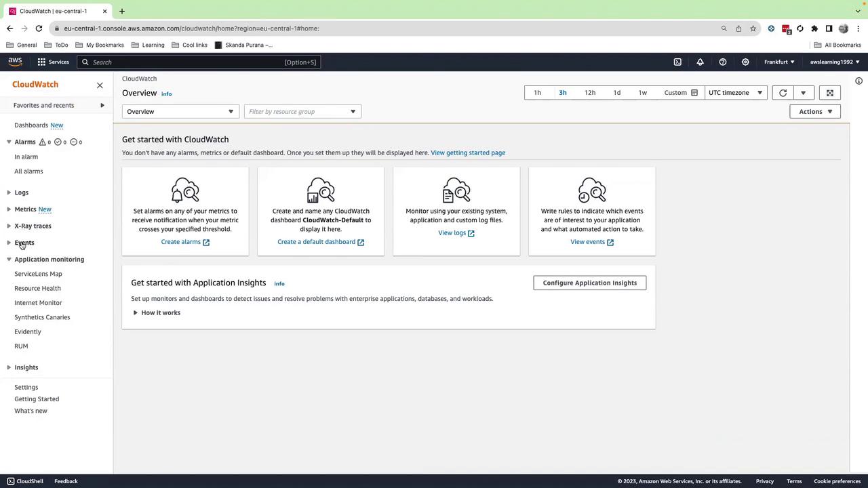Open Synthetics Canaries in sidebar
The height and width of the screenshot is (488, 868).
tap(42, 317)
